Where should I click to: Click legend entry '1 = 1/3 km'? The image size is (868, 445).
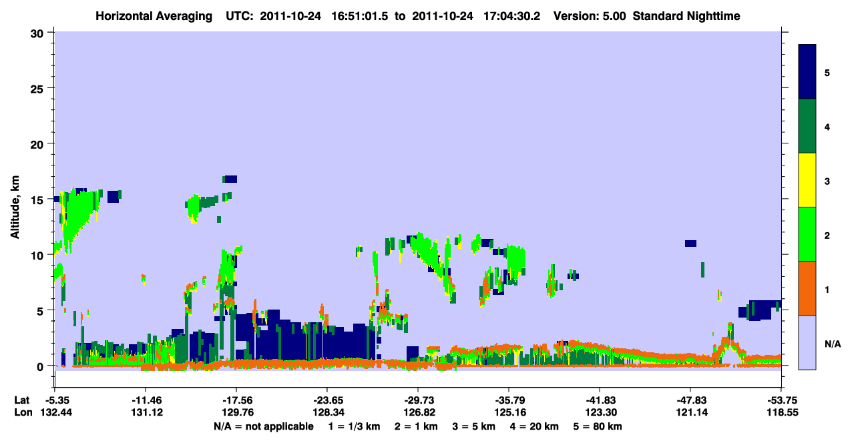click(353, 426)
